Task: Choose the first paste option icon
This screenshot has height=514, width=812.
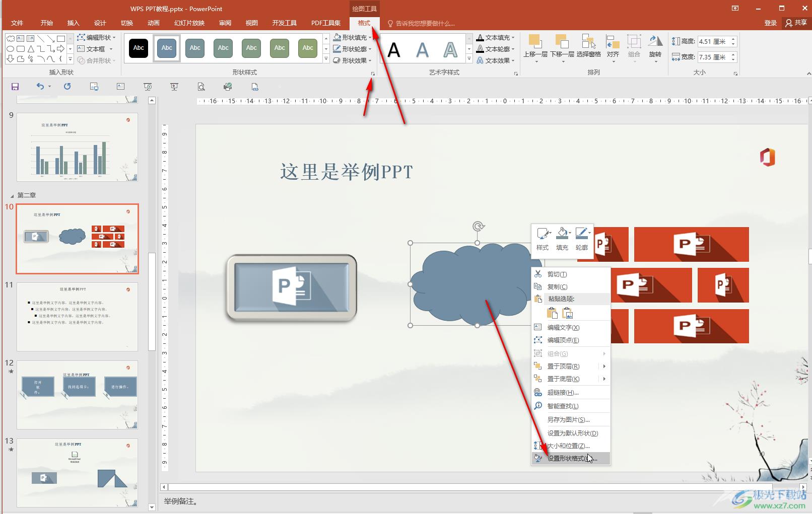Action: pos(553,313)
